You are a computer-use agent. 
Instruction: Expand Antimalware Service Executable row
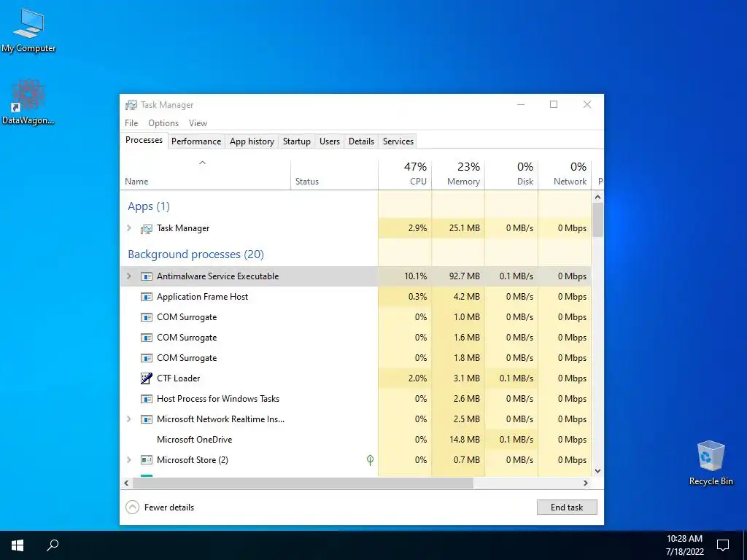coord(128,276)
